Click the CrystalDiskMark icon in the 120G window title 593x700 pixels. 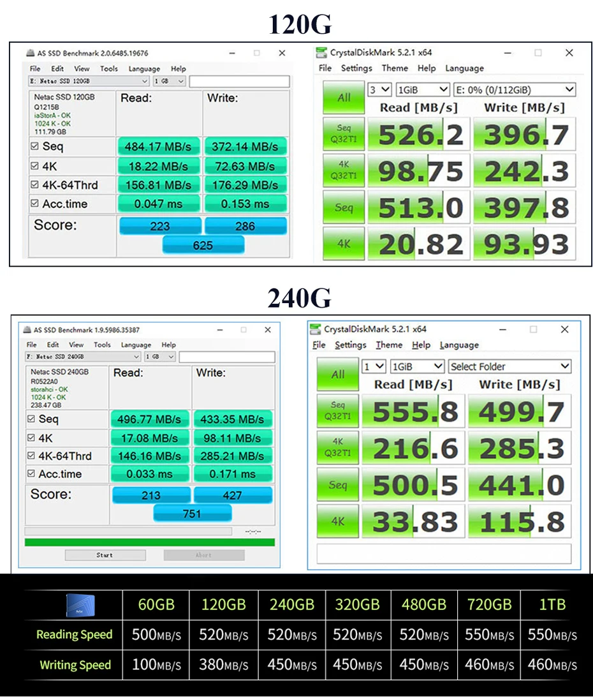(321, 53)
